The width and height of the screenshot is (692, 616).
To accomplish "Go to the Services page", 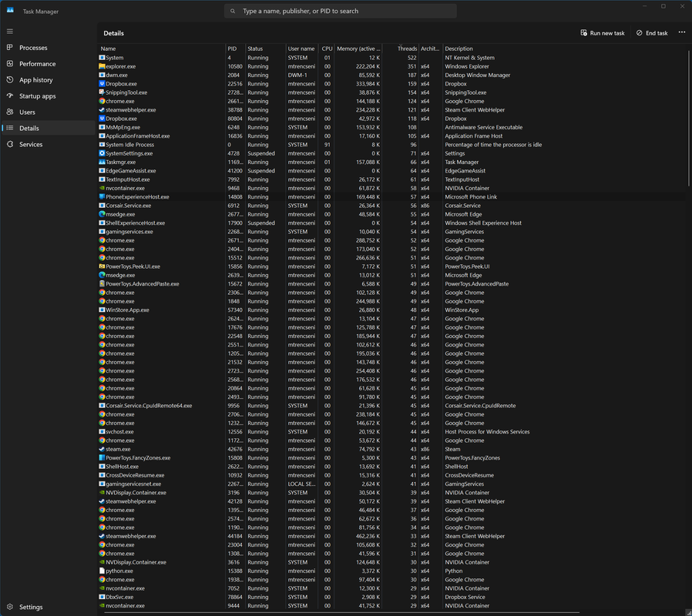I will pos(48,144).
